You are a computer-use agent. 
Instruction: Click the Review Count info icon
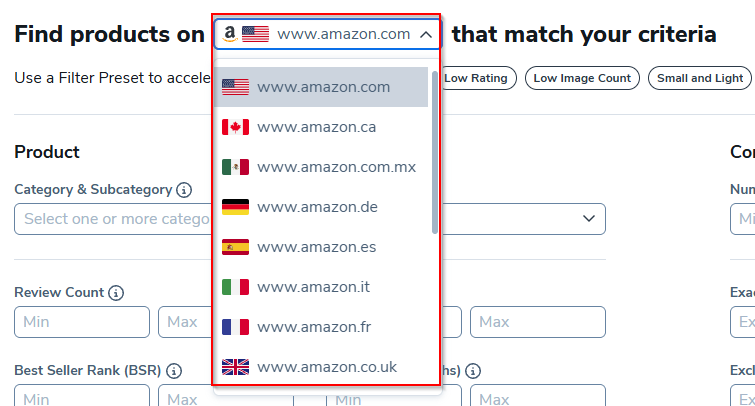click(x=116, y=293)
